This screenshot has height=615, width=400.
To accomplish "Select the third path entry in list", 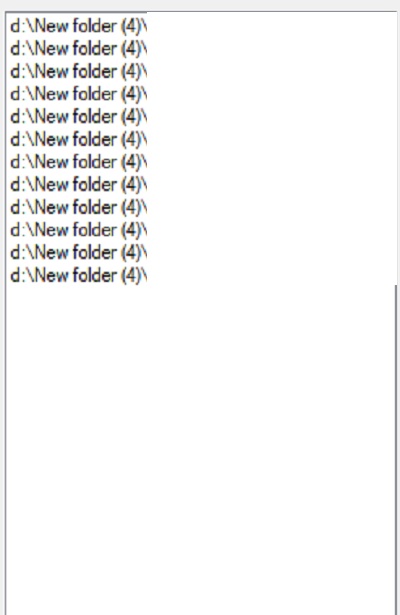I will 78,72.
